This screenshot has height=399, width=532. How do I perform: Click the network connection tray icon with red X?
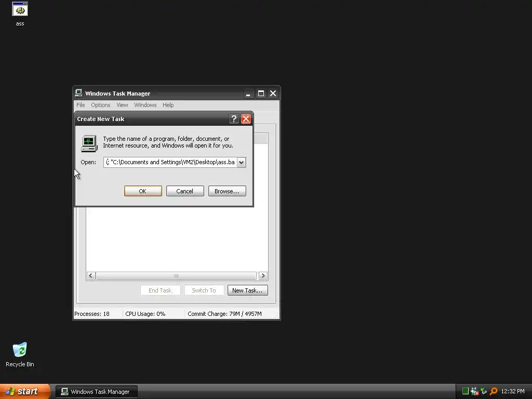475,391
